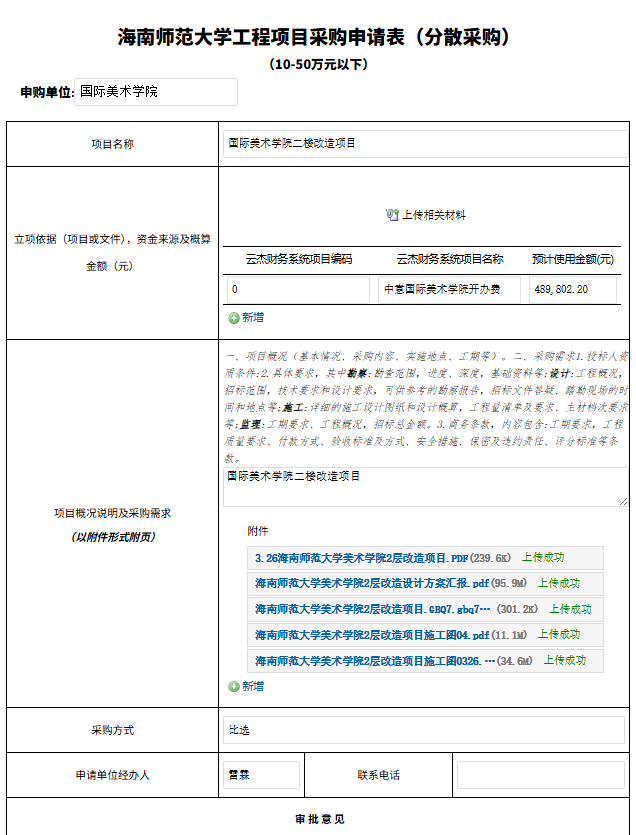Click the 预计使用金额 field showing 439,802.20
This screenshot has width=636, height=835.
coord(573,290)
